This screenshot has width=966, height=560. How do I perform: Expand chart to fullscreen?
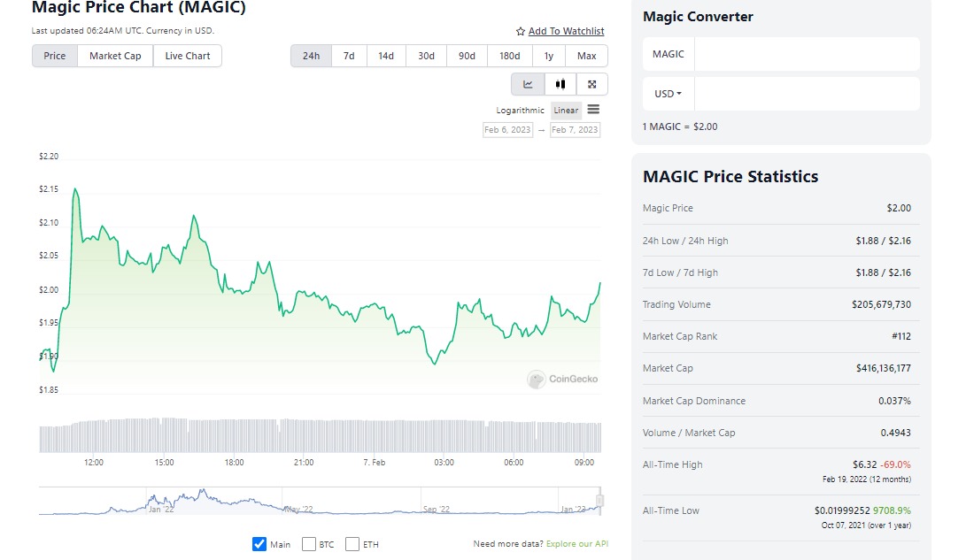(591, 84)
